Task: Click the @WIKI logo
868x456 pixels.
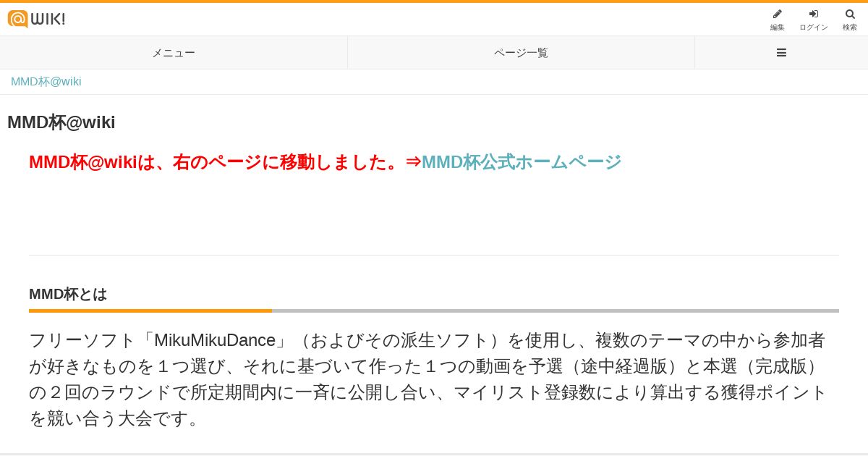Action: (36, 19)
